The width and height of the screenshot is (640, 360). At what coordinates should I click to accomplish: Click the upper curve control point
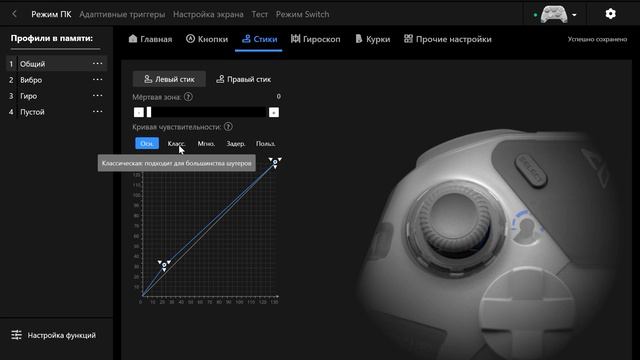pyautogui.click(x=275, y=162)
